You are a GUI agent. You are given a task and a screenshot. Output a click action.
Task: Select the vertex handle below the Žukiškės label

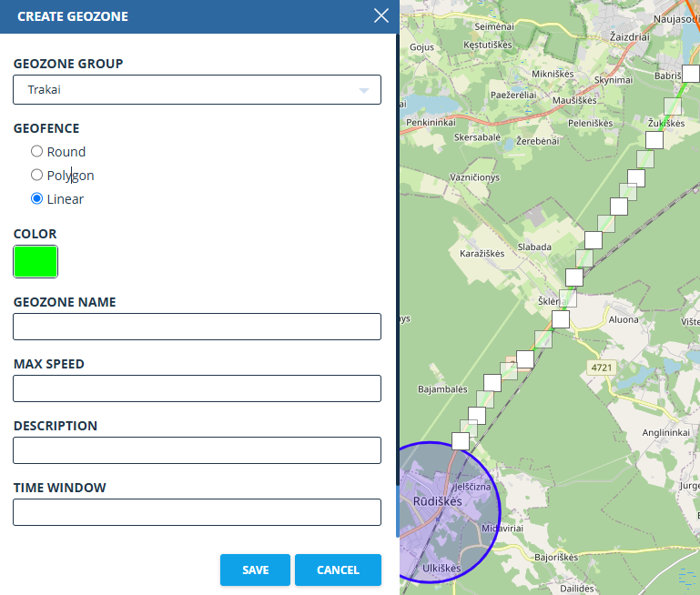pos(654,139)
